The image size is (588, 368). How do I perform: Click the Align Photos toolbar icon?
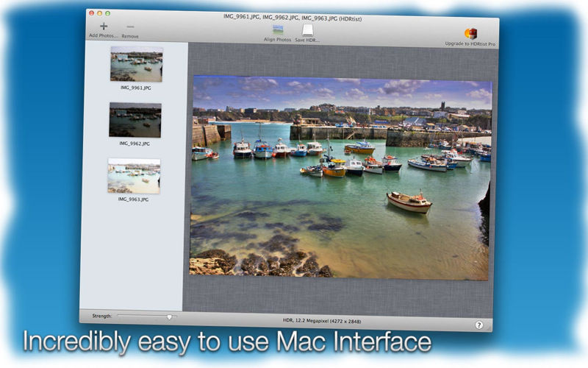(278, 30)
